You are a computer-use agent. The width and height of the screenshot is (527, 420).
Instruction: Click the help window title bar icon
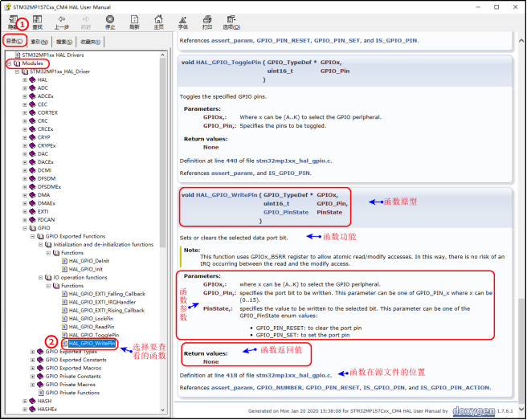[x=7, y=6]
